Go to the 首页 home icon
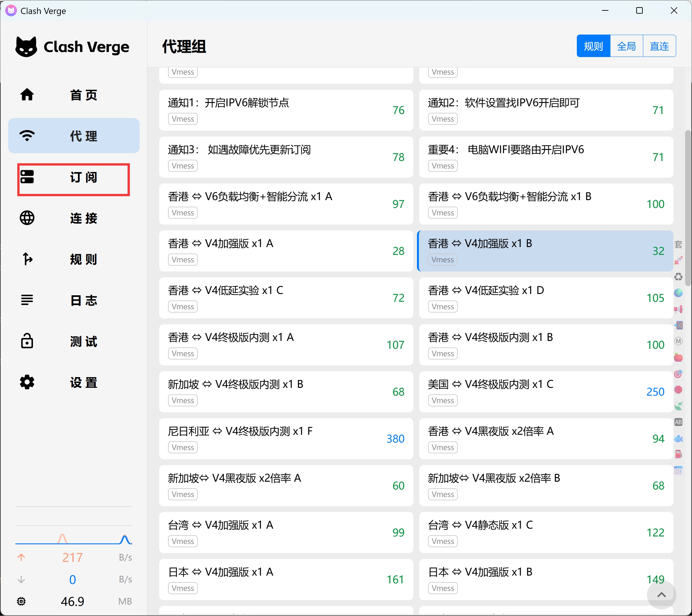692x616 pixels. coord(27,95)
